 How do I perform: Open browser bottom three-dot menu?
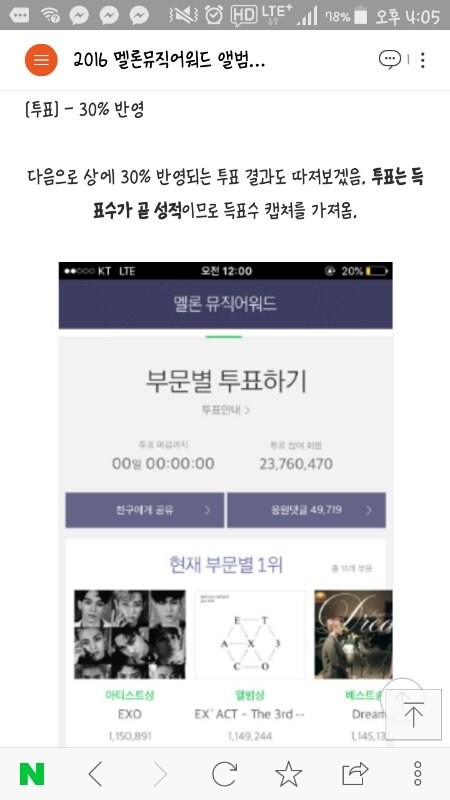tap(418, 774)
